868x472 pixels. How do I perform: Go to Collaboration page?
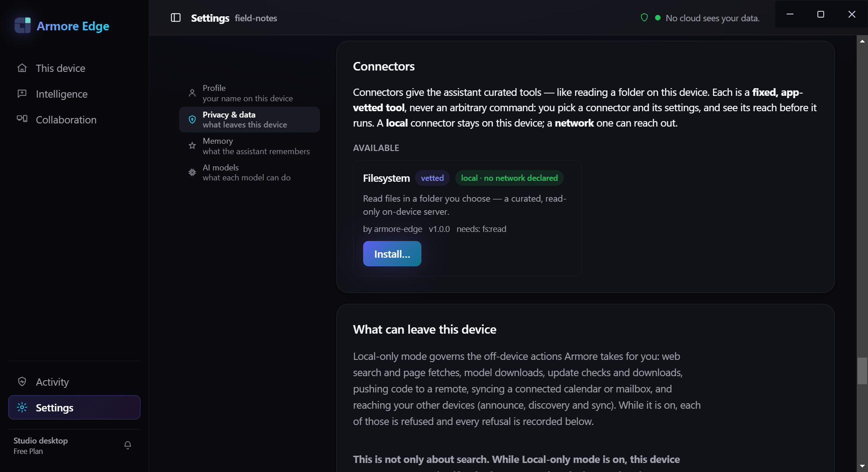click(74, 119)
